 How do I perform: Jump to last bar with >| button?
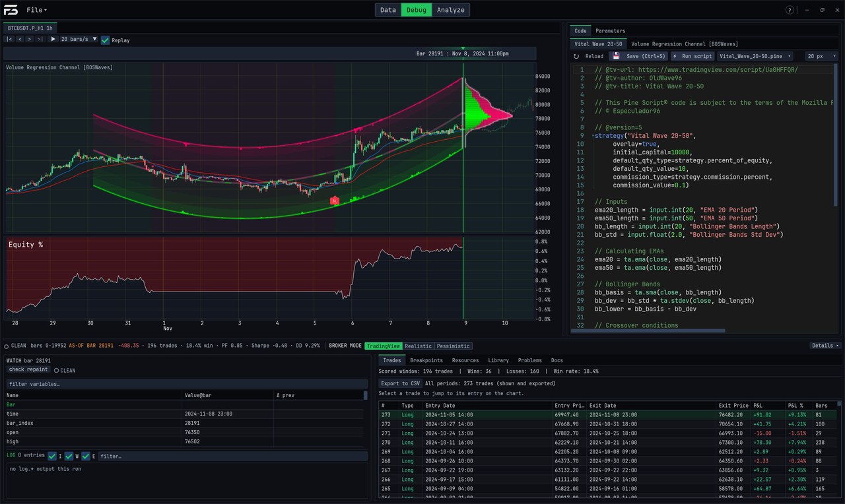tap(40, 40)
